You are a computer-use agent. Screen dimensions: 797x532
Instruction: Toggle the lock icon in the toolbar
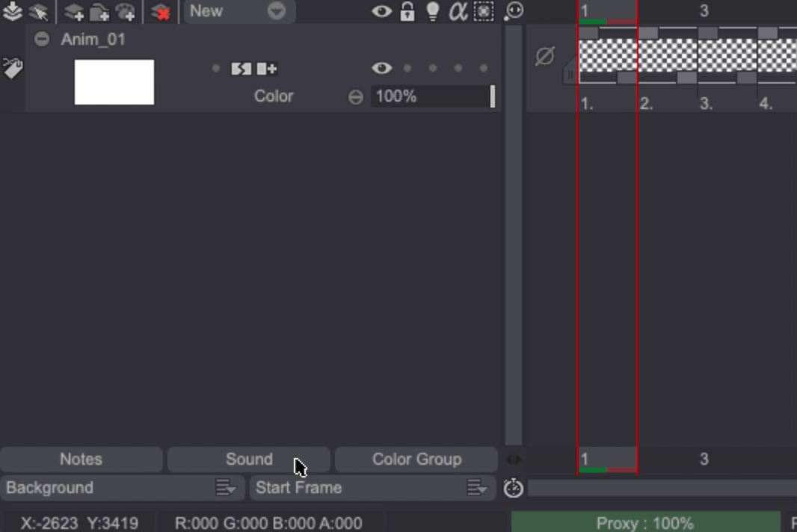(x=407, y=11)
